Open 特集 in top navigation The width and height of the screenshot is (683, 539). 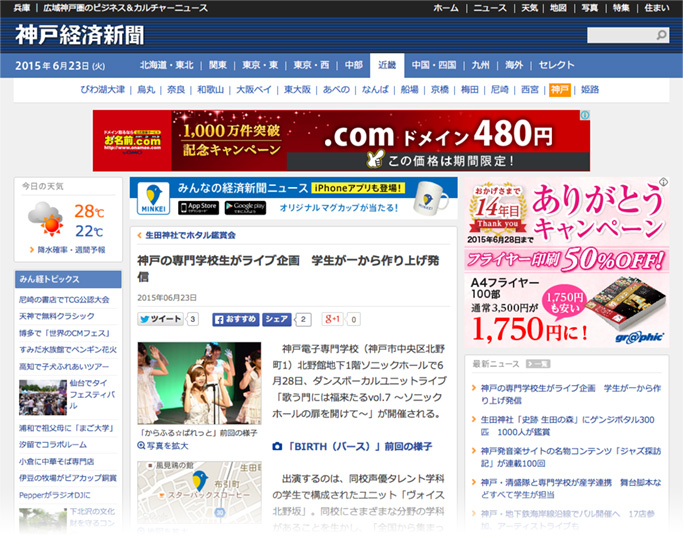pyautogui.click(x=621, y=8)
